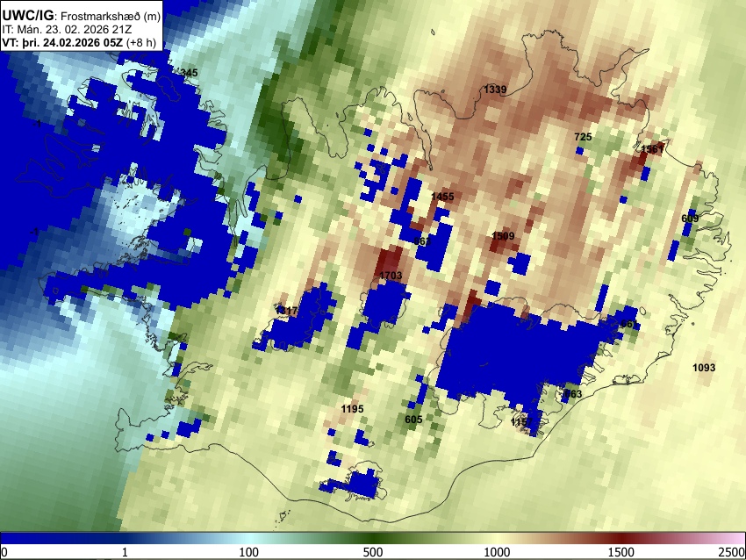Click the 1093 value on the map
Image resolution: width=746 pixels, height=560 pixels.
(x=704, y=368)
